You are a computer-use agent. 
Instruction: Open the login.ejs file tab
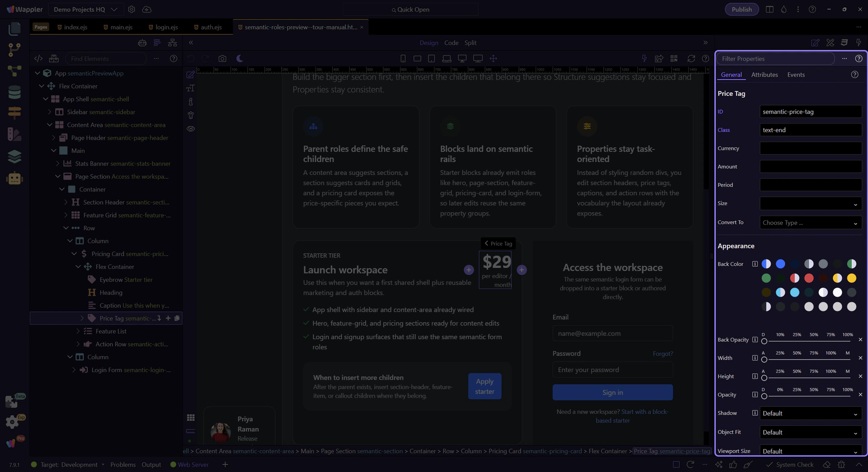click(166, 27)
